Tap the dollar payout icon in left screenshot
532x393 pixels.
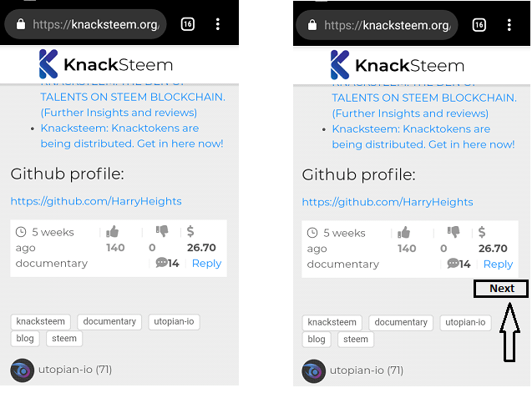click(x=190, y=231)
